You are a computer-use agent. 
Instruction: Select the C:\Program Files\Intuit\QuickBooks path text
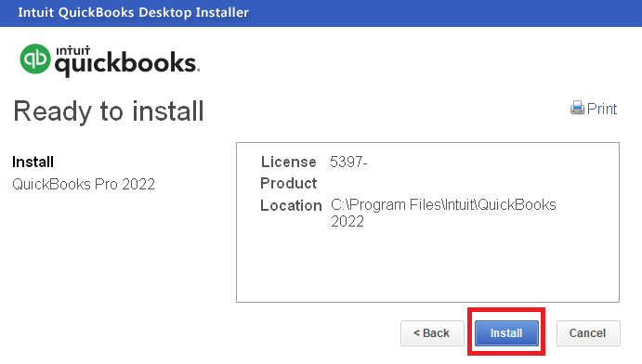[x=443, y=204]
